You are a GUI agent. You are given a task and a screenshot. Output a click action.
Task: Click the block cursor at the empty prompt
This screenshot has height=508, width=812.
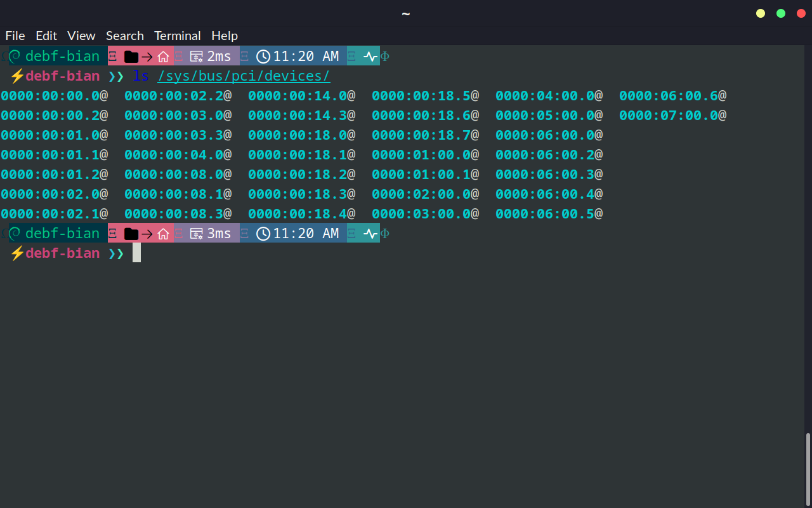tap(136, 253)
